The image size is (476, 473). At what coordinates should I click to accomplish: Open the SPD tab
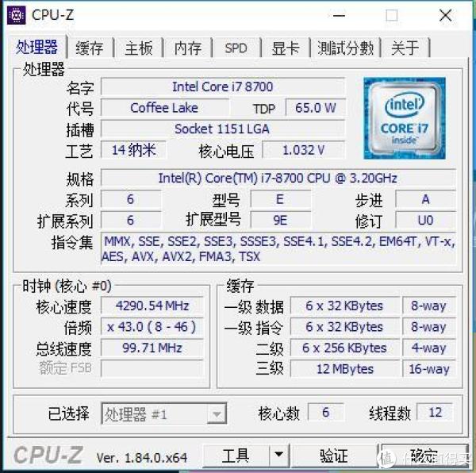[236, 48]
